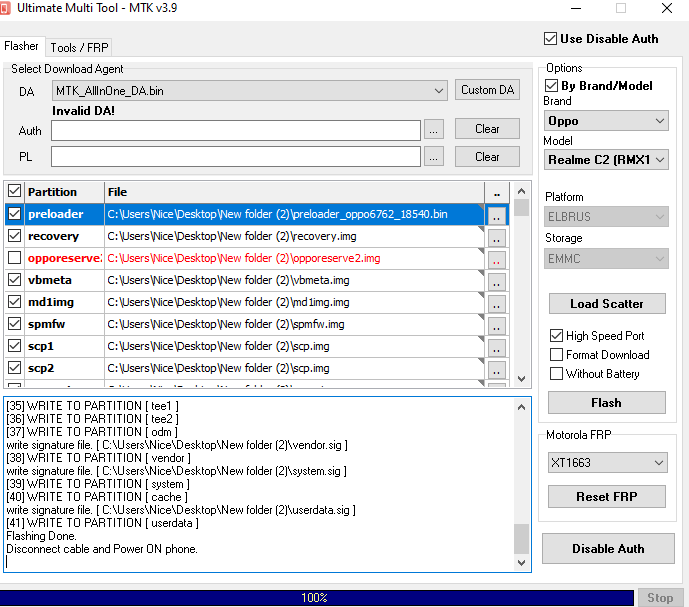Uncheck the scp2 partition checkbox

[15, 368]
